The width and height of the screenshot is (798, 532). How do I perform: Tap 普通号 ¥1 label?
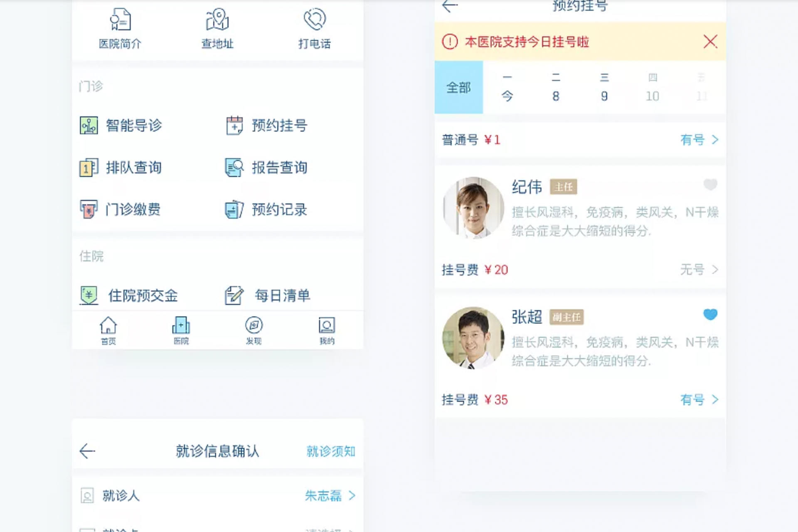[x=471, y=140]
